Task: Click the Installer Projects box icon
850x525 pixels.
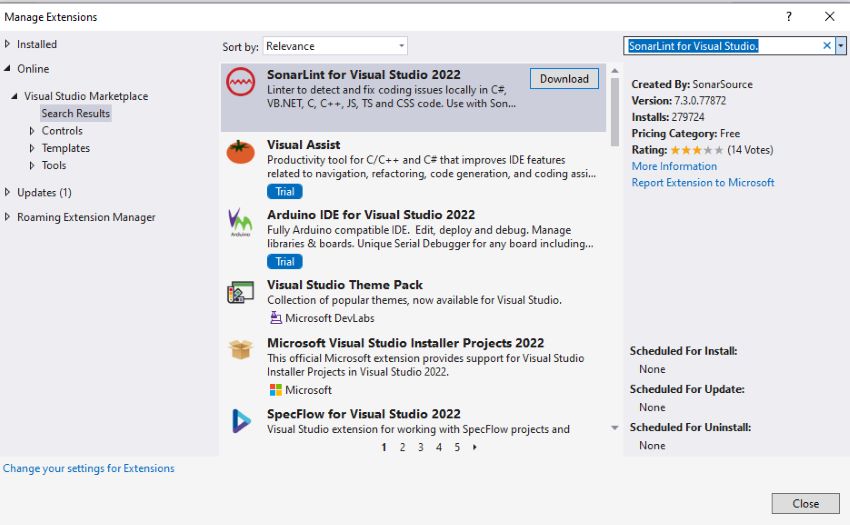Action: point(241,349)
